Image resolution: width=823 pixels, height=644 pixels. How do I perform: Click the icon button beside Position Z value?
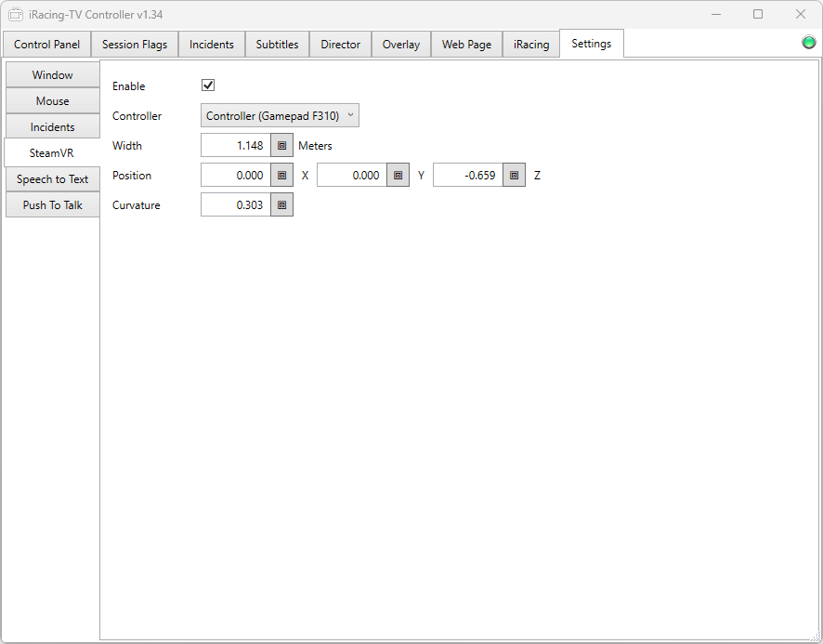pos(514,176)
